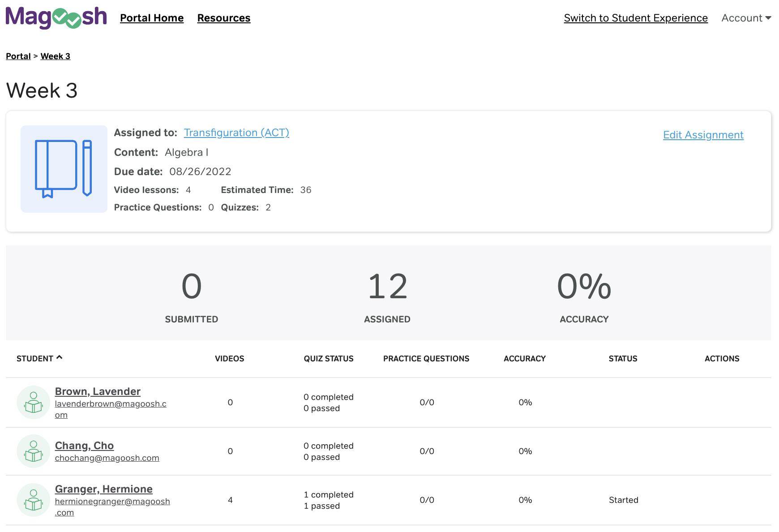This screenshot has height=532, width=779.
Task: Click the PRACTICE QUESTIONS column header
Action: tap(426, 359)
